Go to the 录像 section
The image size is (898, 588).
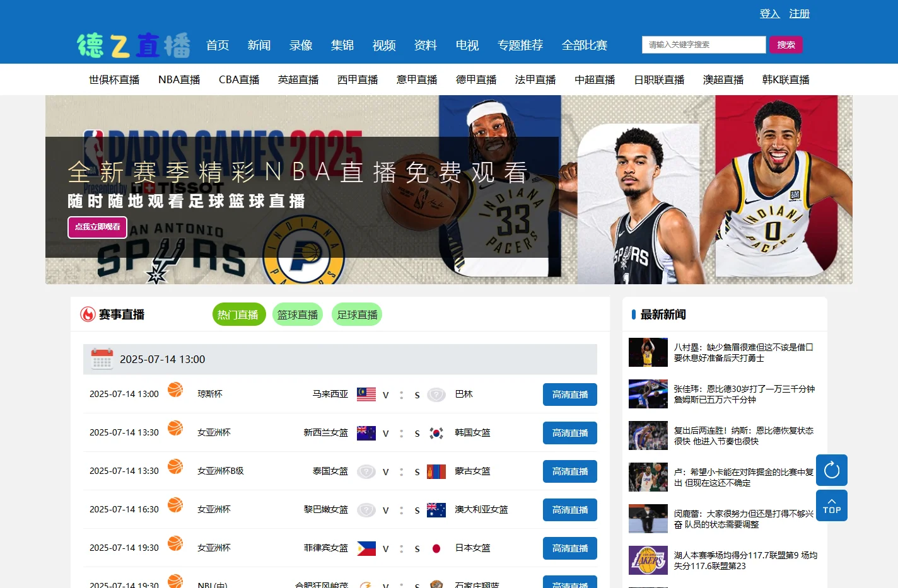tap(301, 45)
